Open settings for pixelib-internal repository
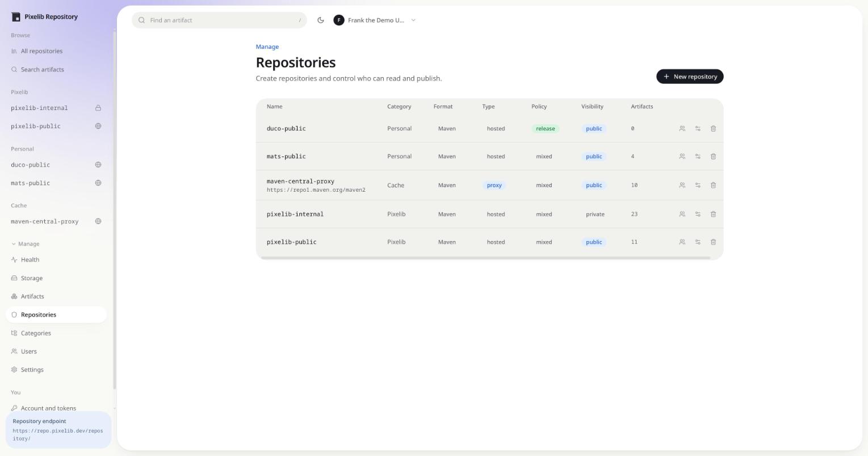The height and width of the screenshot is (456, 868). pyautogui.click(x=698, y=214)
